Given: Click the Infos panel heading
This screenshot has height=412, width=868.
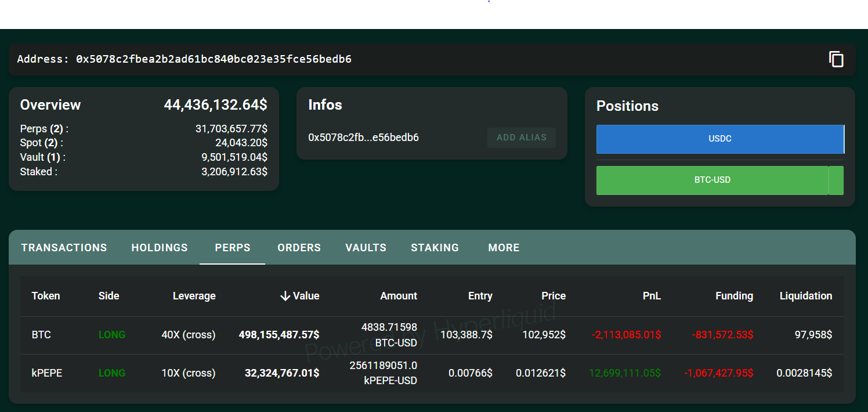Looking at the screenshot, I should (x=325, y=105).
